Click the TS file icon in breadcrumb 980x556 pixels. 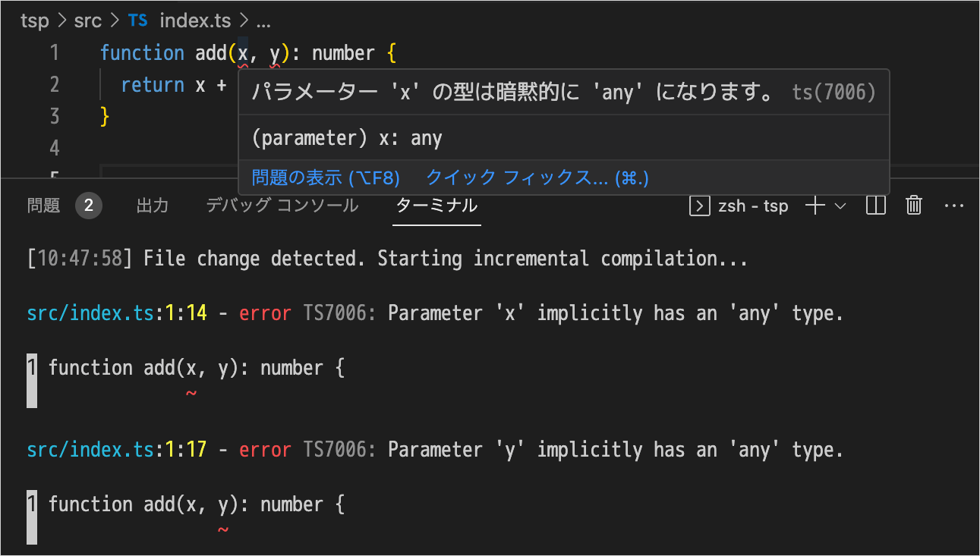point(138,20)
